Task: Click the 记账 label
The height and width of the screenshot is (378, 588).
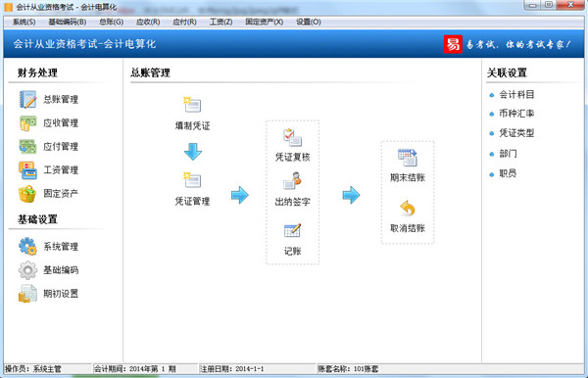Action: click(x=292, y=252)
